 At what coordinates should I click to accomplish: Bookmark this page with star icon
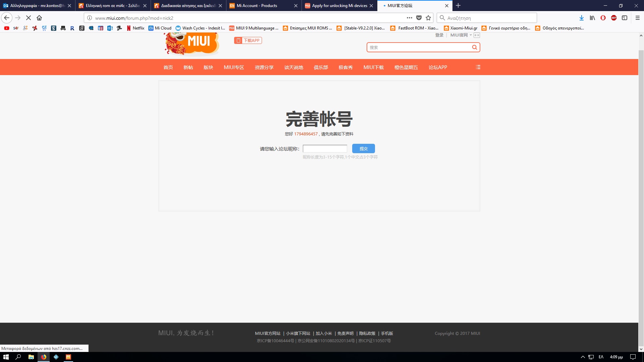428,18
